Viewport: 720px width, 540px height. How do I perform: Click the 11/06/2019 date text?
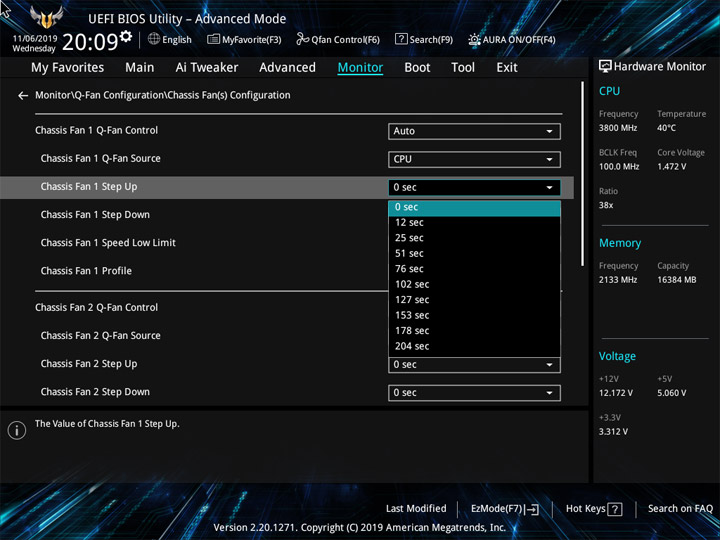click(35, 39)
